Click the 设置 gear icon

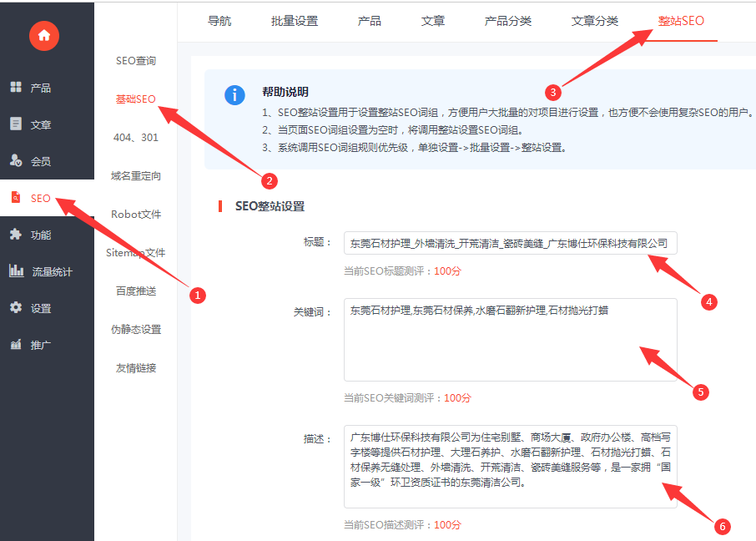point(16,308)
